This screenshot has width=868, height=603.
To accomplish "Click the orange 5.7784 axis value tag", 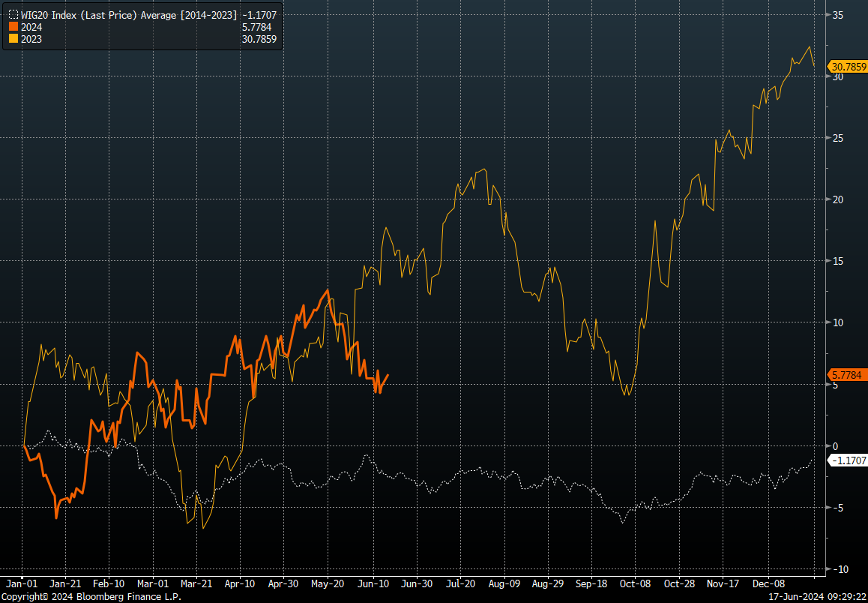I will coord(846,374).
